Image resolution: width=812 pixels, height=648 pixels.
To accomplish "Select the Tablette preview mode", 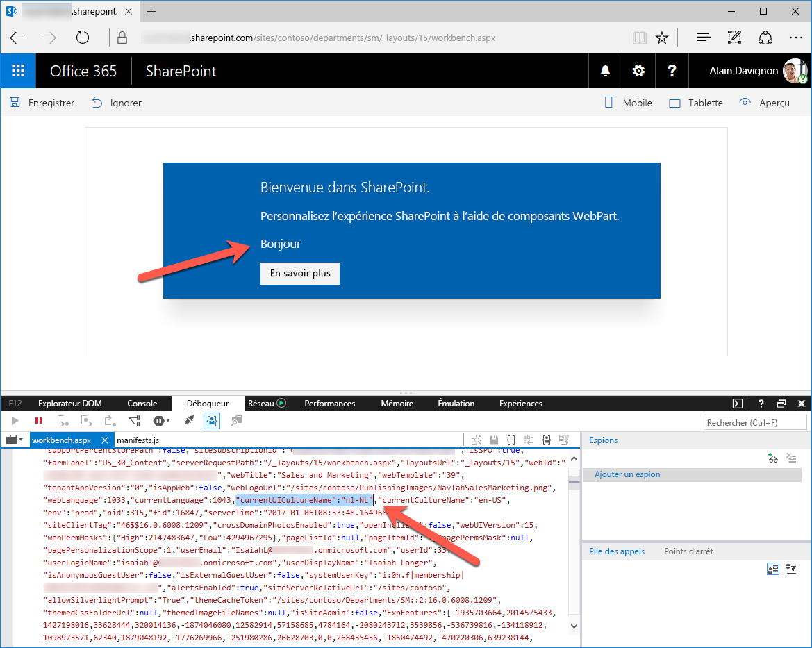I will (x=696, y=102).
